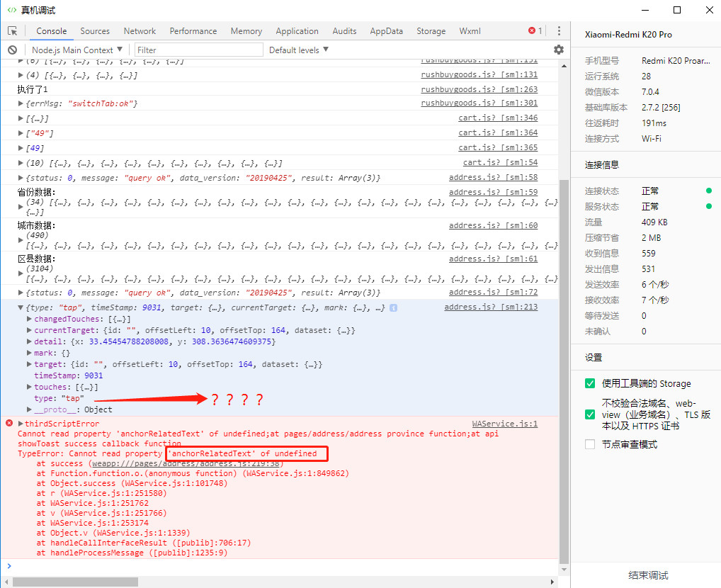721x588 pixels.
Task: Open source link cart.js [sm]:346
Action: (x=498, y=118)
